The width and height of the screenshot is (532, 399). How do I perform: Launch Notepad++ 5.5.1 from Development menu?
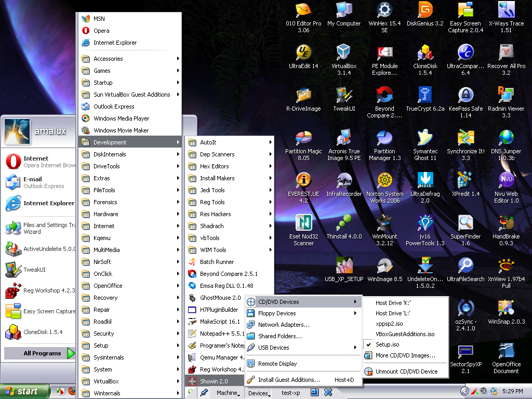pyautogui.click(x=215, y=334)
